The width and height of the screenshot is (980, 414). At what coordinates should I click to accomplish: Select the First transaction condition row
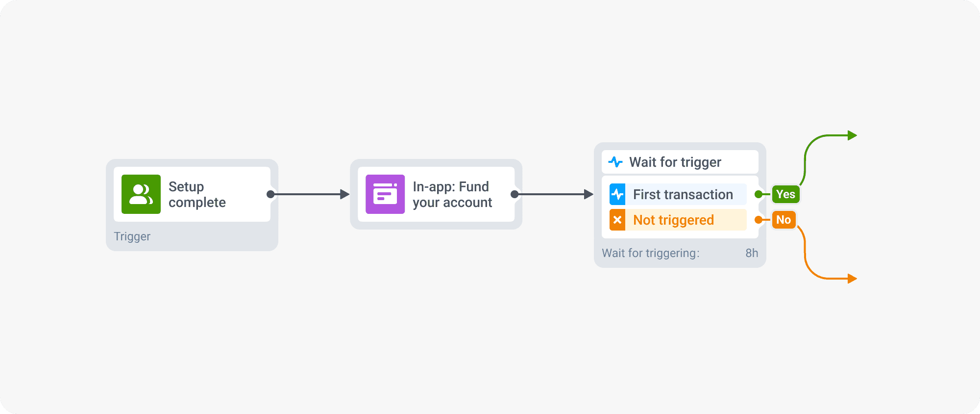683,194
